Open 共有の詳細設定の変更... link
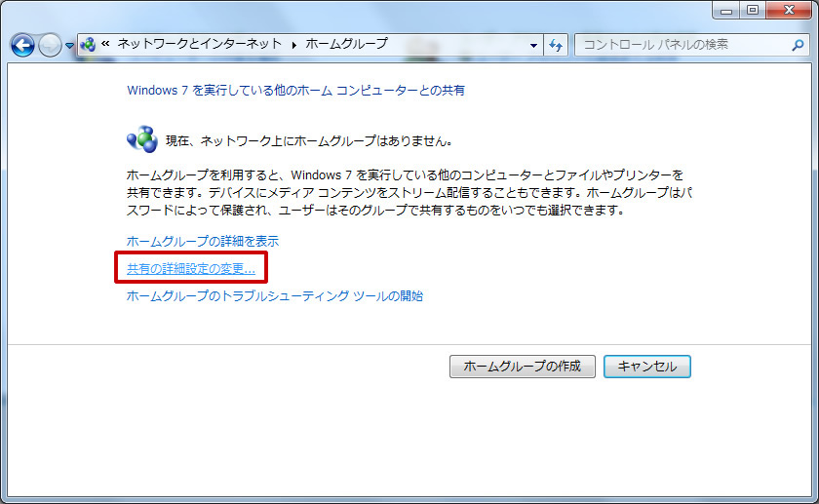This screenshot has height=504, width=819. [x=191, y=268]
